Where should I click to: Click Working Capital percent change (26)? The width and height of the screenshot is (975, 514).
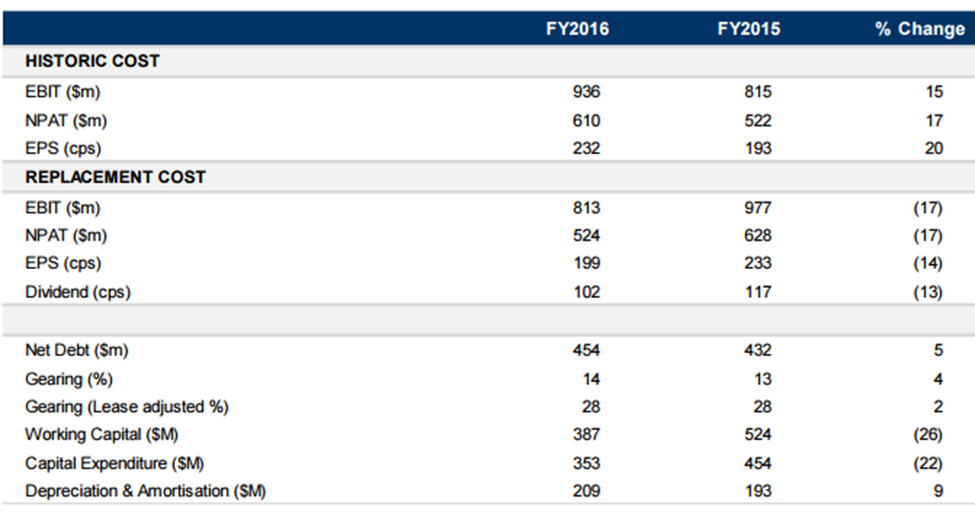click(928, 434)
